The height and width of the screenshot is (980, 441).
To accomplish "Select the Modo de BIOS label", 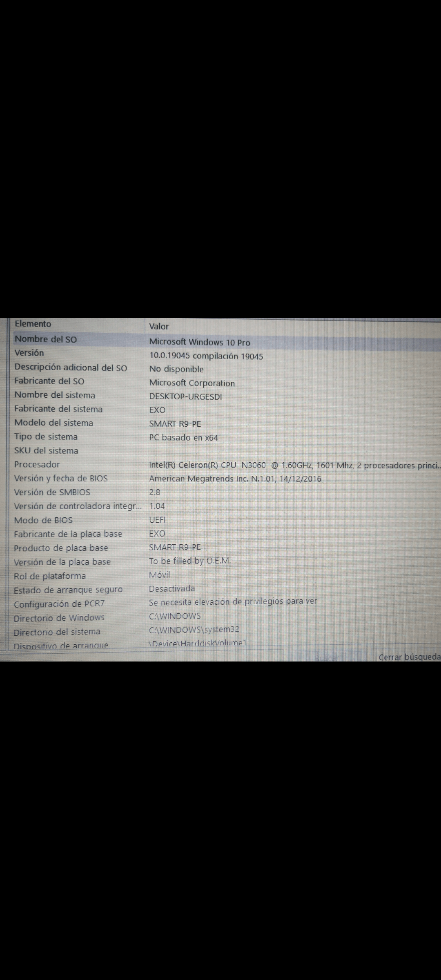I will coord(43,520).
